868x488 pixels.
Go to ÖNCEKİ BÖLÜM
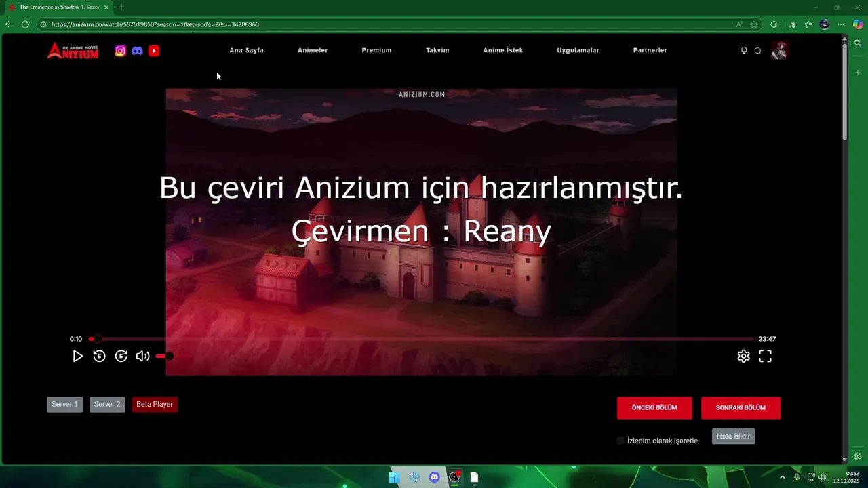(654, 408)
